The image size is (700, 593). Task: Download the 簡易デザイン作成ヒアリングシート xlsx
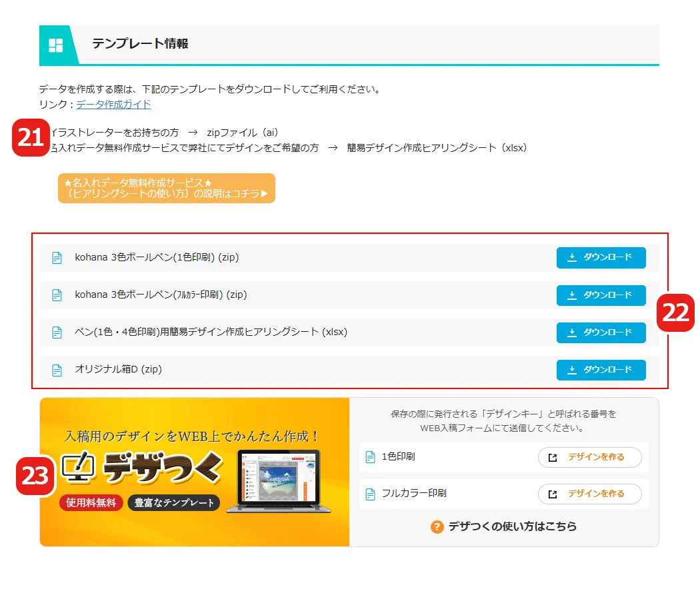[x=601, y=332]
